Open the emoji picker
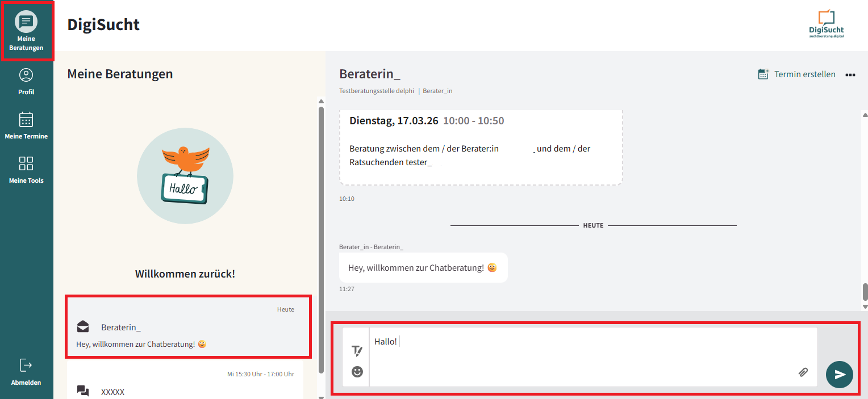 (357, 372)
